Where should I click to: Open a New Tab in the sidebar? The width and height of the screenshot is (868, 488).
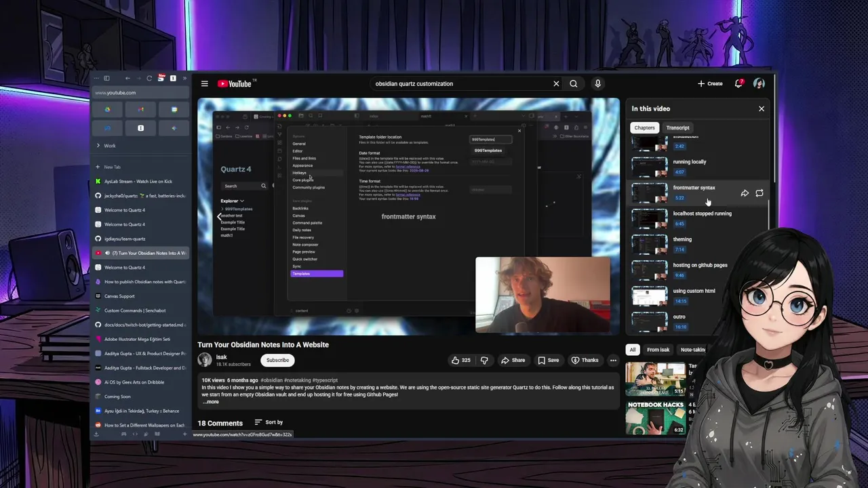[x=140, y=167]
